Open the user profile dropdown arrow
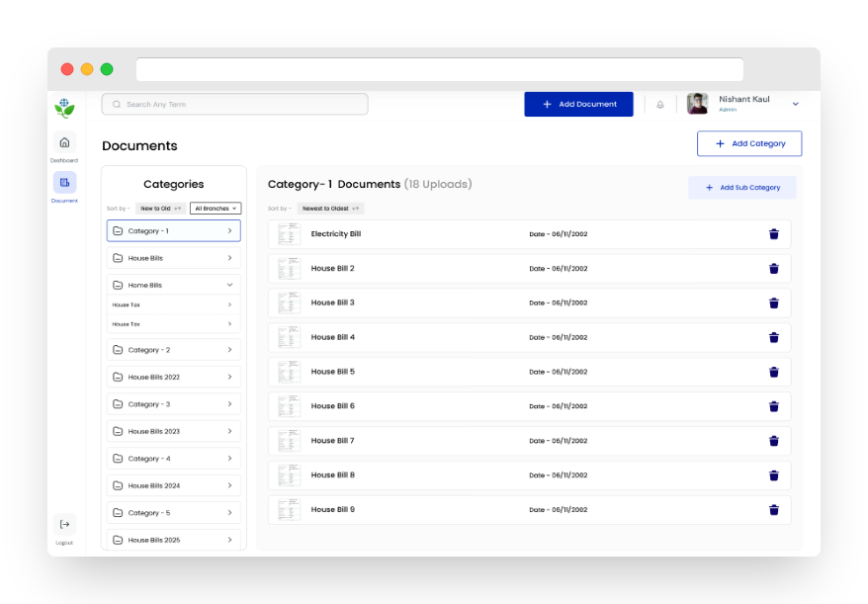 tap(795, 104)
